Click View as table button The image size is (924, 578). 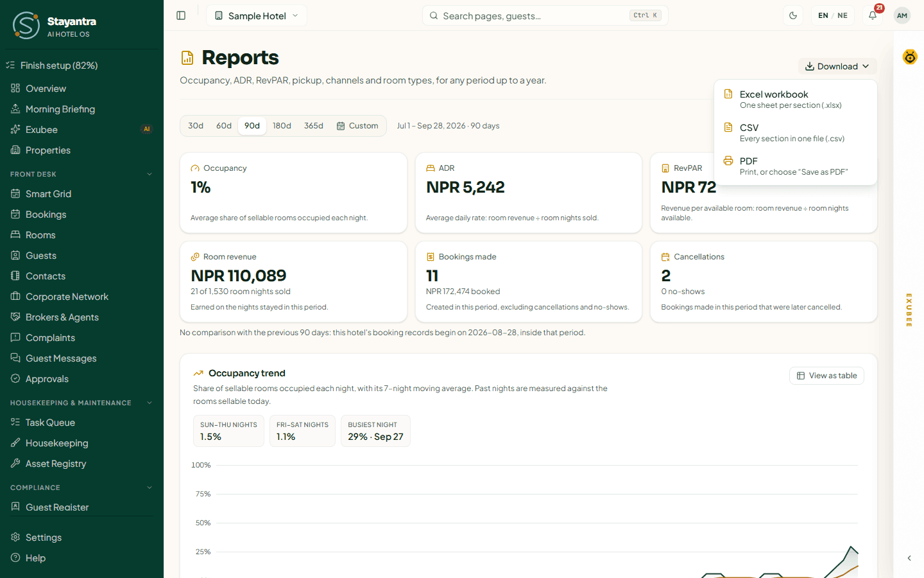click(x=826, y=376)
